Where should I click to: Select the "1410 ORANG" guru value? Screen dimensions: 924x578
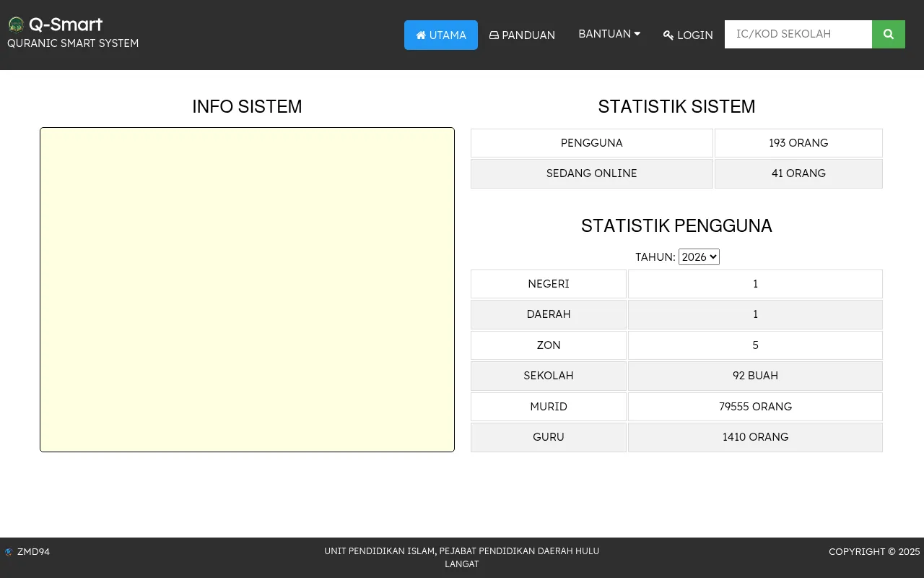tap(755, 437)
